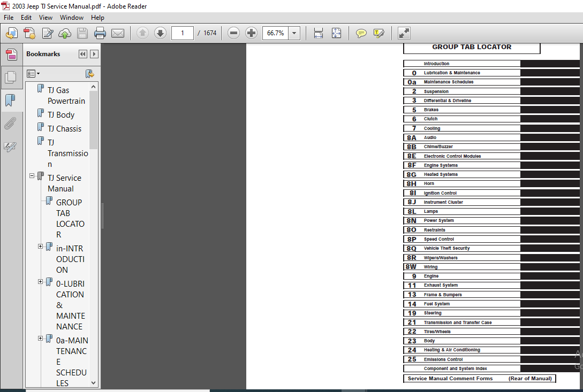Select the TJ Transmission bookmark
The image size is (583, 392).
67,153
